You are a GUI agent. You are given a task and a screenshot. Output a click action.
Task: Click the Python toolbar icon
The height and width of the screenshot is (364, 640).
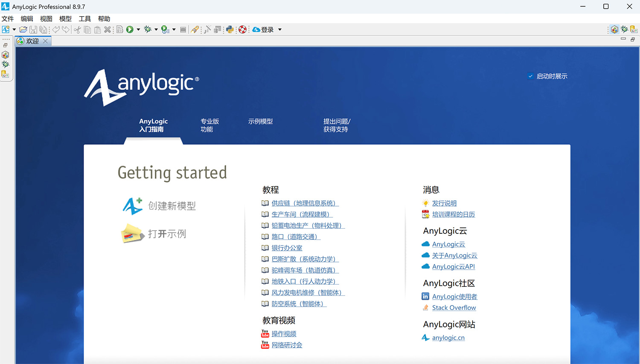(230, 29)
